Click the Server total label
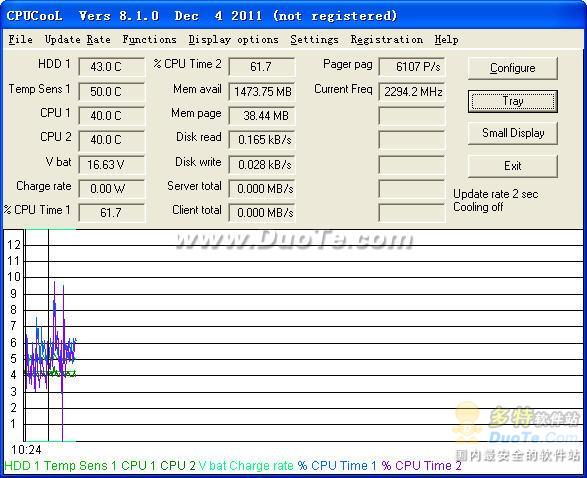The height and width of the screenshot is (478, 587). tap(194, 186)
